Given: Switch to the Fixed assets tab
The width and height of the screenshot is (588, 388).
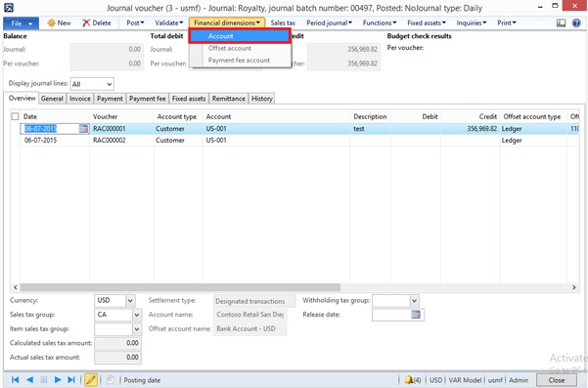Looking at the screenshot, I should click(189, 99).
